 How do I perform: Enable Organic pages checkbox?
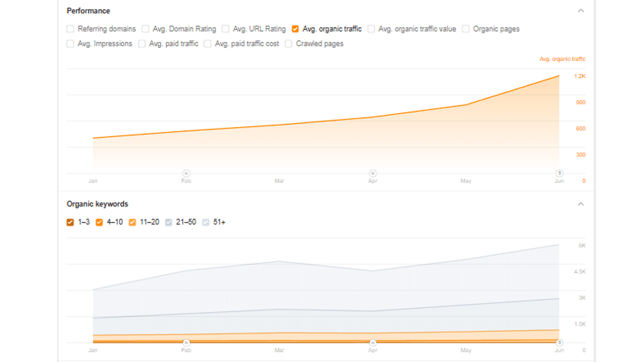(x=466, y=29)
